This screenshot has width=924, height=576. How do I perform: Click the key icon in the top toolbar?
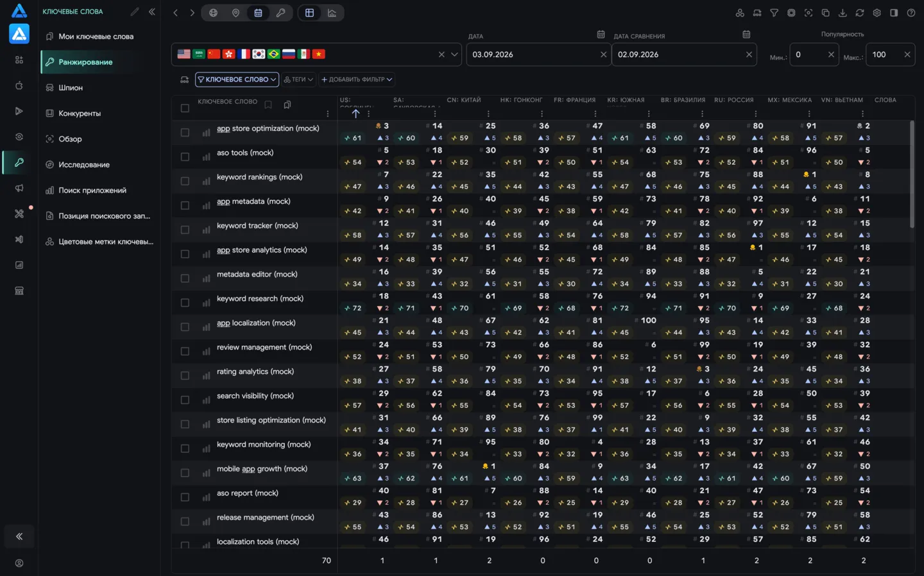[280, 13]
